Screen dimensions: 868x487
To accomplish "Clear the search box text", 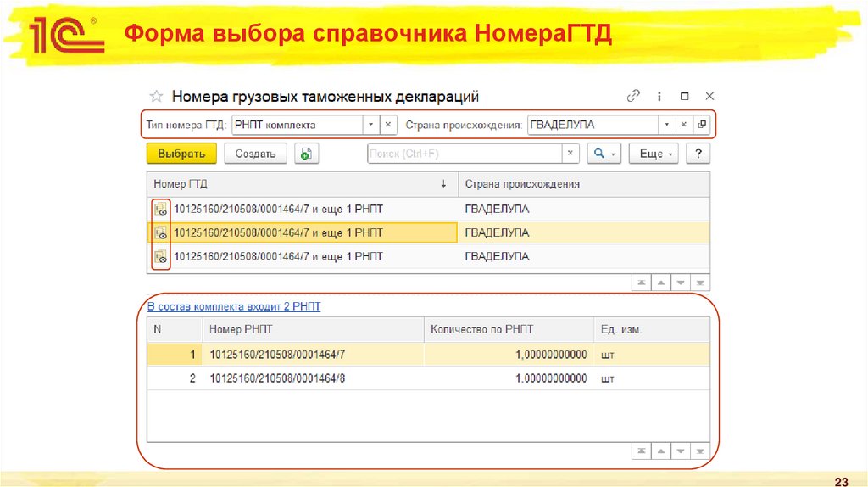I will tap(570, 154).
